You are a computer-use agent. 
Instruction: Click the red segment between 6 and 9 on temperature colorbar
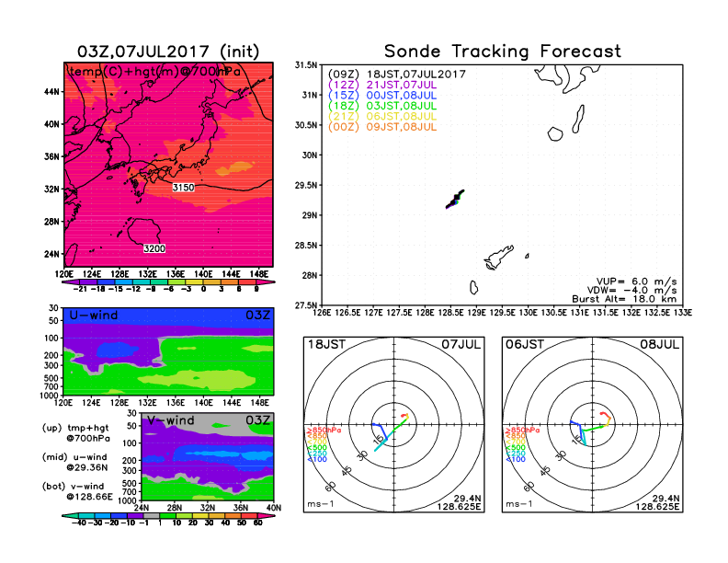click(x=247, y=282)
